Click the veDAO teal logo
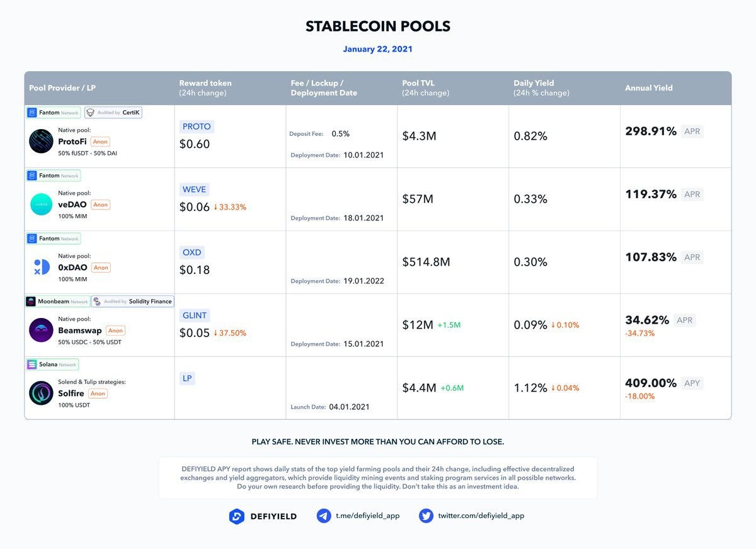This screenshot has width=756, height=549. [41, 204]
